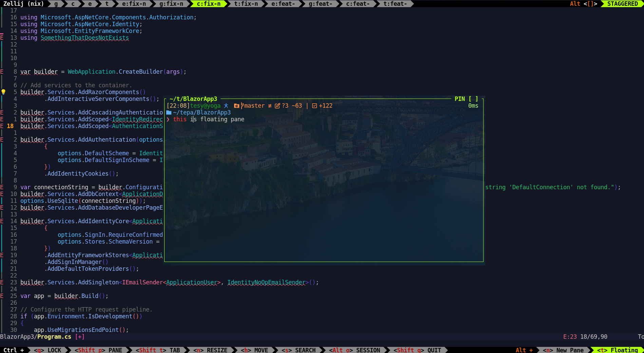Click the git branch icon before master

[242, 106]
